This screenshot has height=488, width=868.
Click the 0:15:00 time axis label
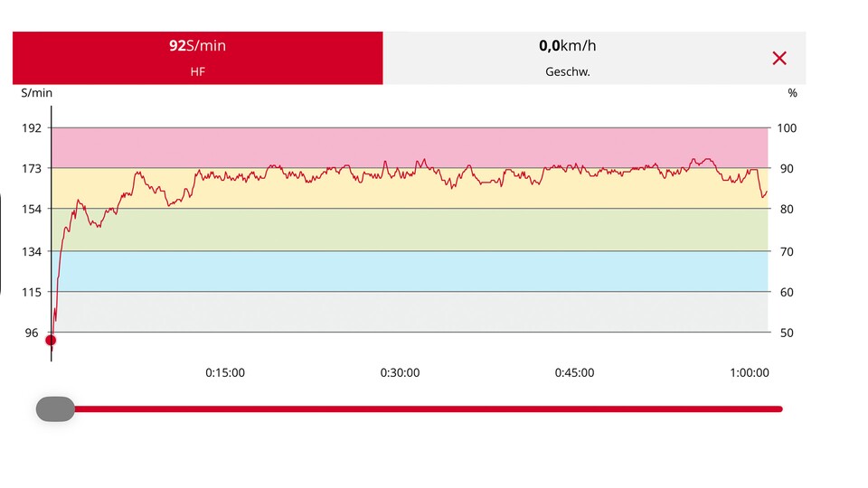pos(225,372)
